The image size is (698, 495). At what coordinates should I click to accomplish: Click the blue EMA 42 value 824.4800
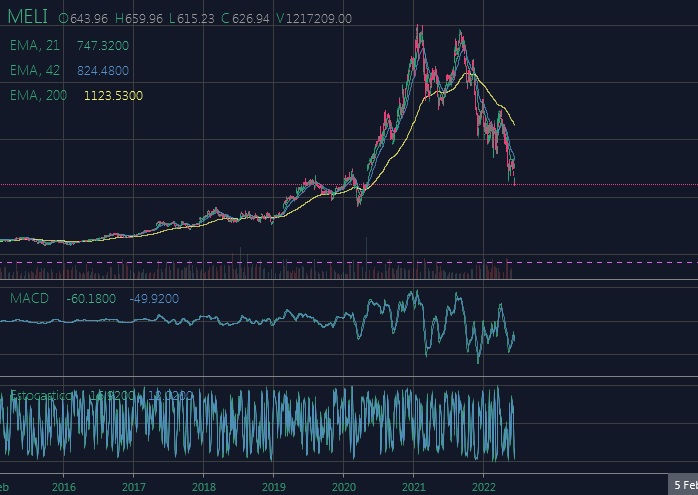click(102, 70)
